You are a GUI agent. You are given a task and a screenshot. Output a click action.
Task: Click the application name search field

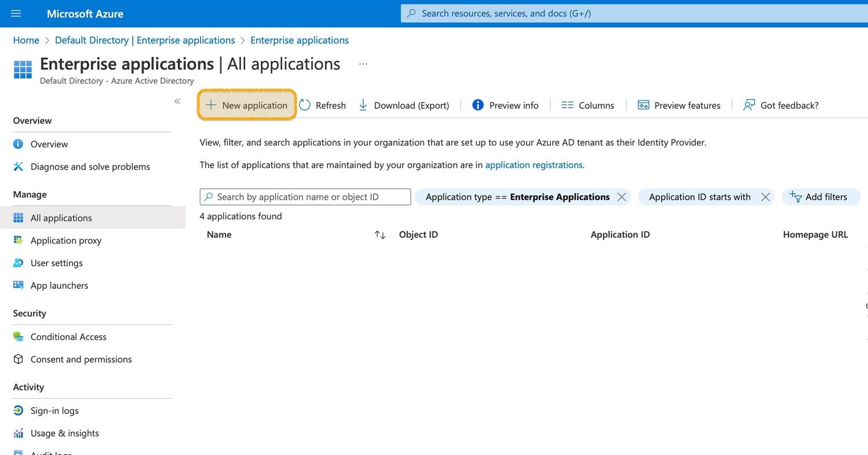point(305,197)
